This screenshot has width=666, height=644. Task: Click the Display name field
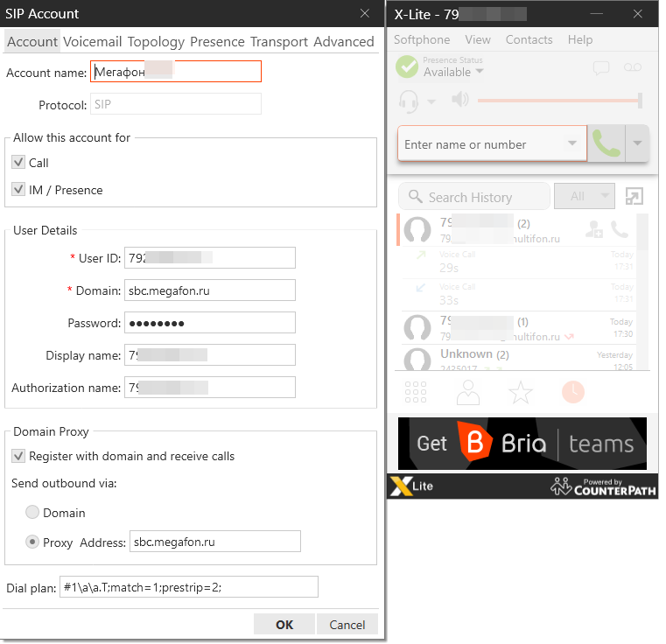point(210,354)
